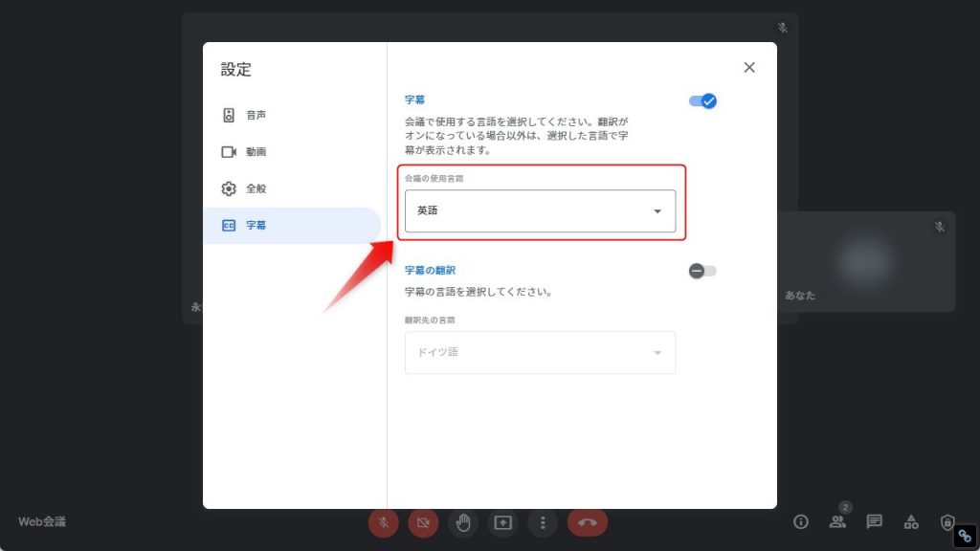The width and height of the screenshot is (980, 551).
Task: Select the 字幕 captions tab
Action: pos(292,226)
